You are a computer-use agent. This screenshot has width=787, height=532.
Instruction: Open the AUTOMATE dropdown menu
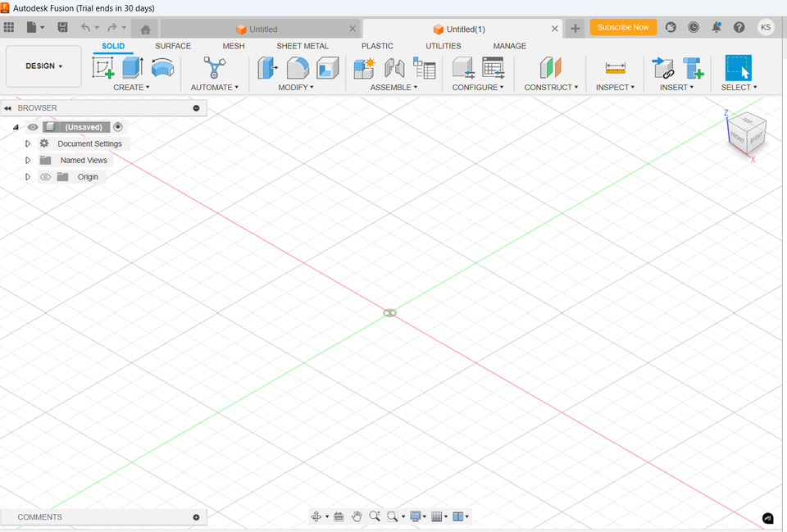click(x=215, y=88)
